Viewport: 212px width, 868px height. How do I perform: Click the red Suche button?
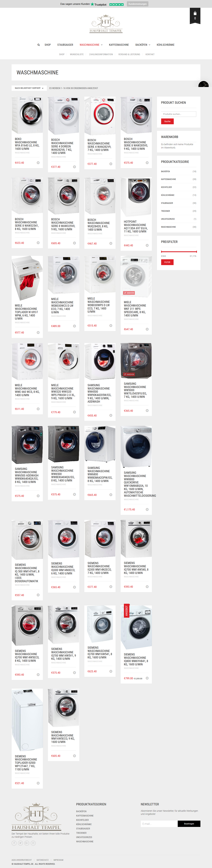(x=167, y=121)
